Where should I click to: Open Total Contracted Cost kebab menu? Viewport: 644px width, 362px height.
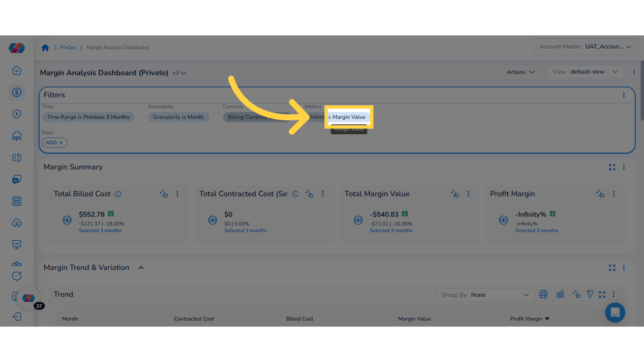[x=323, y=194]
